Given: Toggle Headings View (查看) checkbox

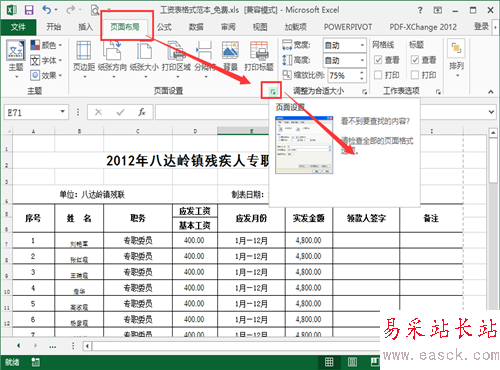Looking at the screenshot, I should pos(415,60).
